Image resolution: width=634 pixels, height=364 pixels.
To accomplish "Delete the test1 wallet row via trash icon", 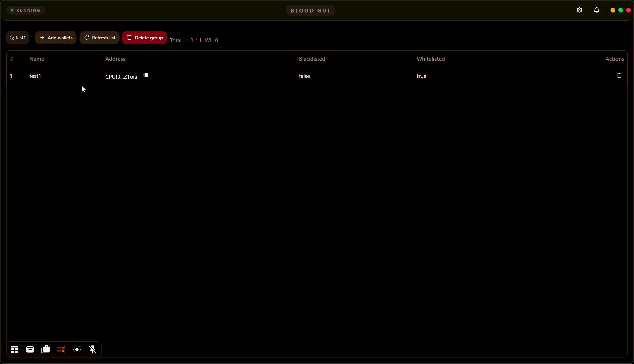I will pyautogui.click(x=619, y=76).
